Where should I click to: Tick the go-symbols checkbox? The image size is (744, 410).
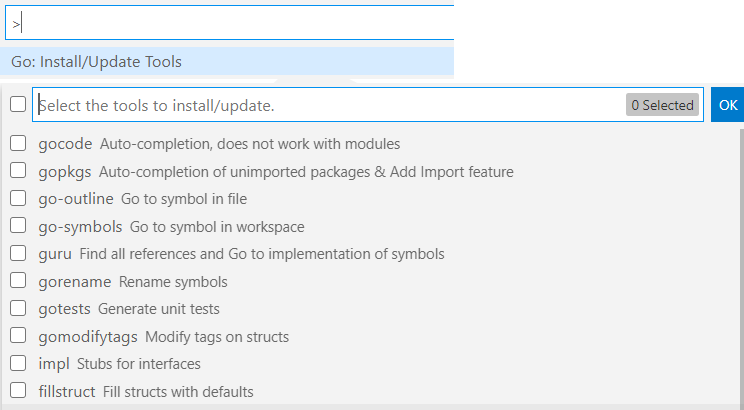coord(18,225)
